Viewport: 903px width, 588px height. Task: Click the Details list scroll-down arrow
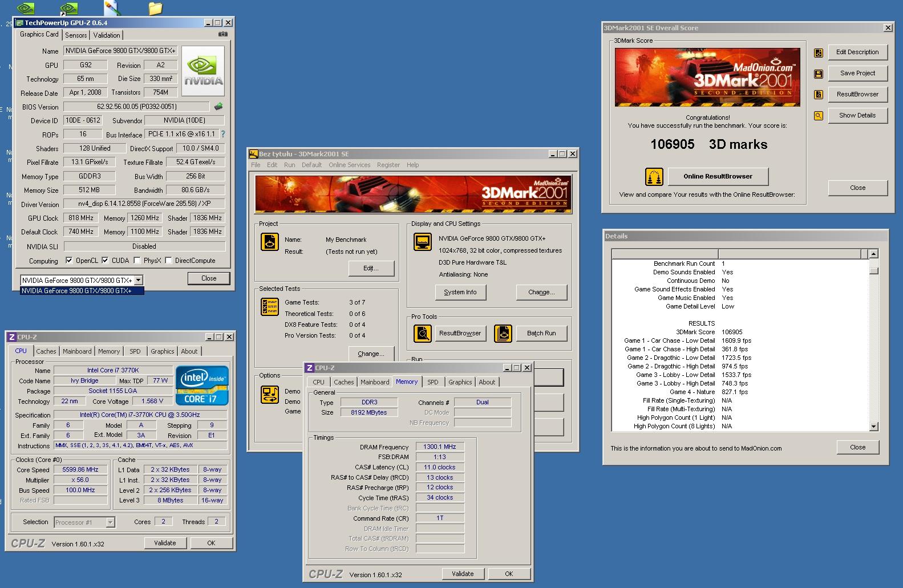(x=873, y=426)
